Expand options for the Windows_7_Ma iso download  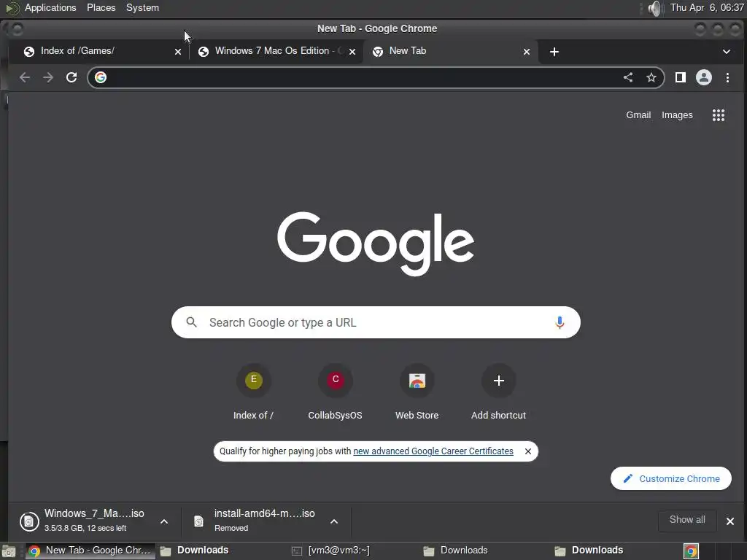164,521
